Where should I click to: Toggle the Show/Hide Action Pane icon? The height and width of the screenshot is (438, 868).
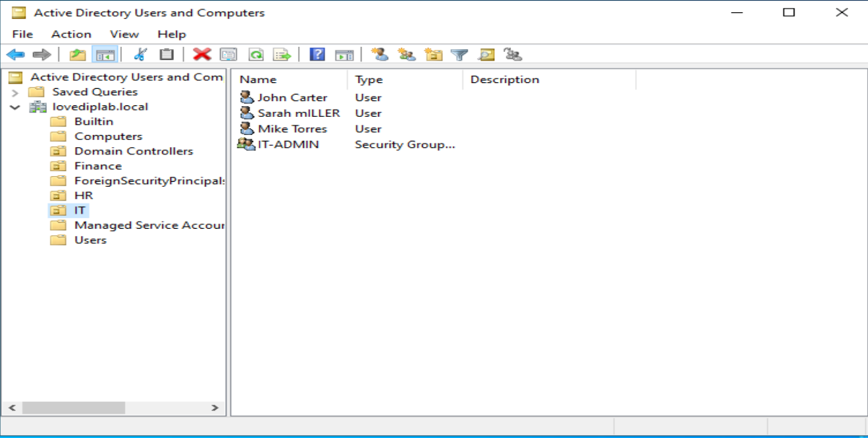(x=344, y=55)
